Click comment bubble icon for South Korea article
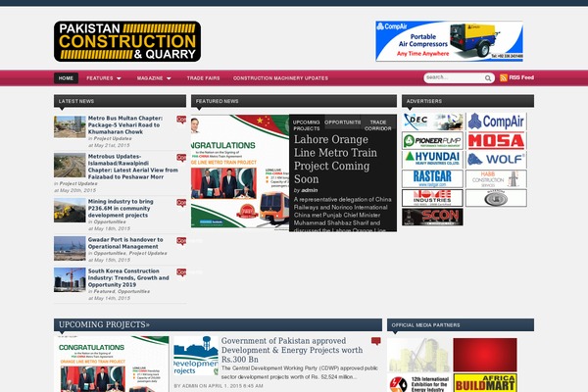 click(181, 272)
